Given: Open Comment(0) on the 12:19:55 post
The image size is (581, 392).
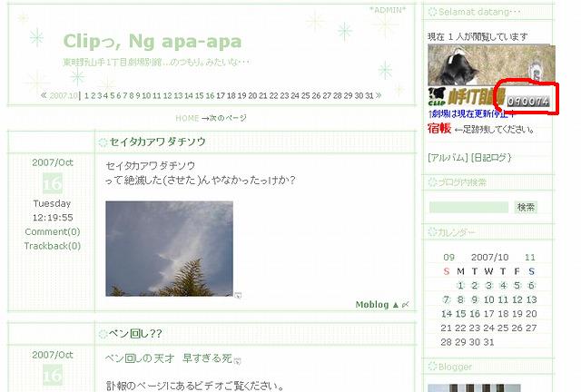Looking at the screenshot, I should click(53, 231).
